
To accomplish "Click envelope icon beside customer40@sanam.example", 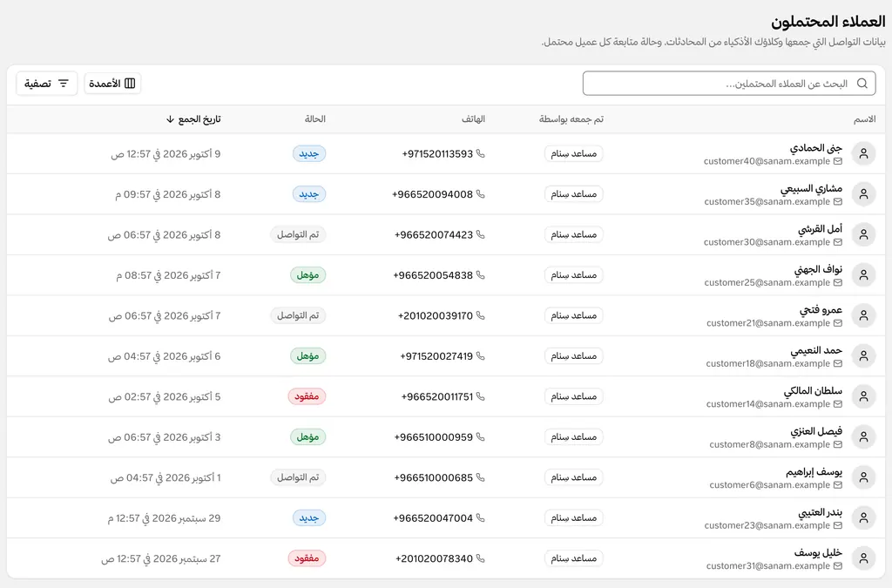I will [x=838, y=161].
